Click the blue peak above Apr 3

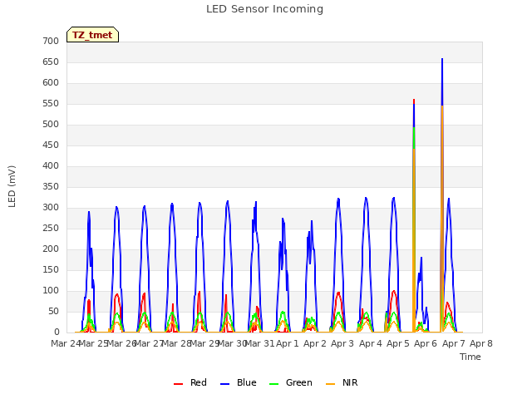point(338,201)
